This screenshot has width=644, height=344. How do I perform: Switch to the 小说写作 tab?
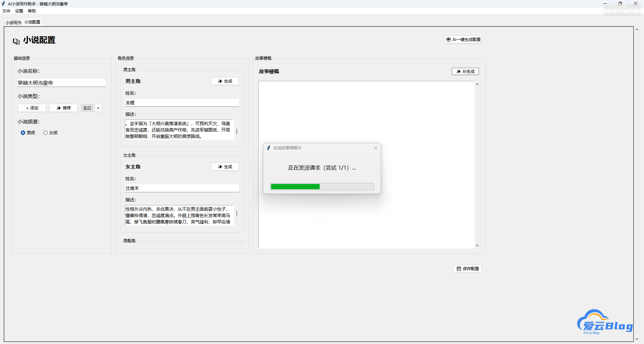pos(13,22)
